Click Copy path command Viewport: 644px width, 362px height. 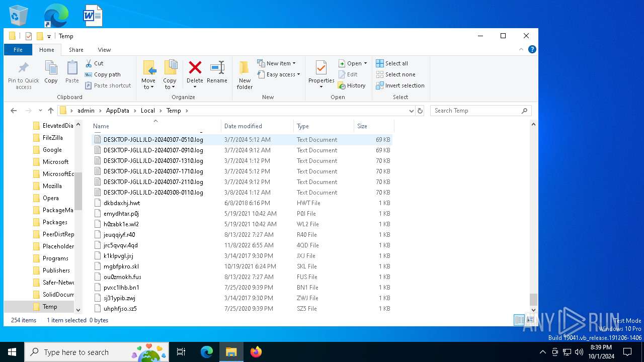click(x=103, y=74)
